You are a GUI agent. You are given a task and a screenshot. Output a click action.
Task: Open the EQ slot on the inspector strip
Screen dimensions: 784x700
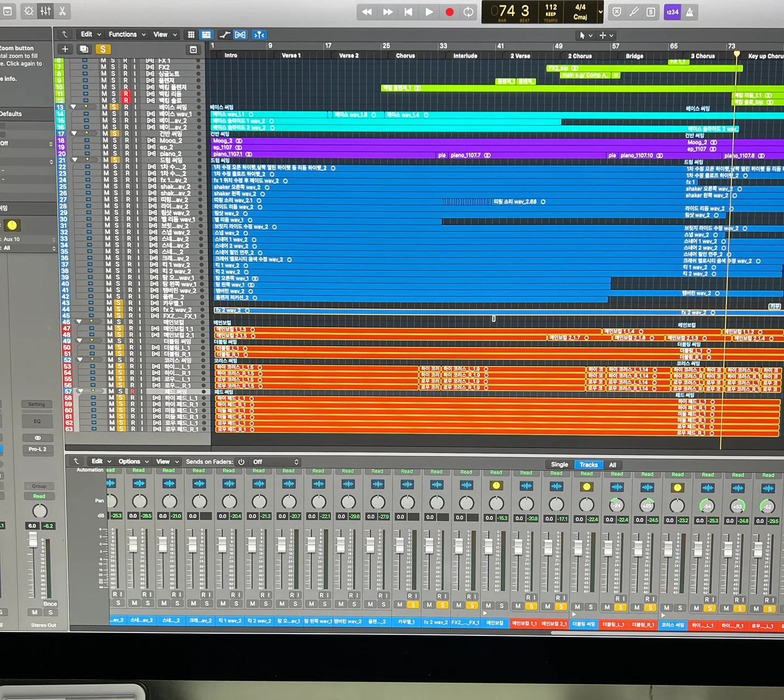[x=37, y=421]
